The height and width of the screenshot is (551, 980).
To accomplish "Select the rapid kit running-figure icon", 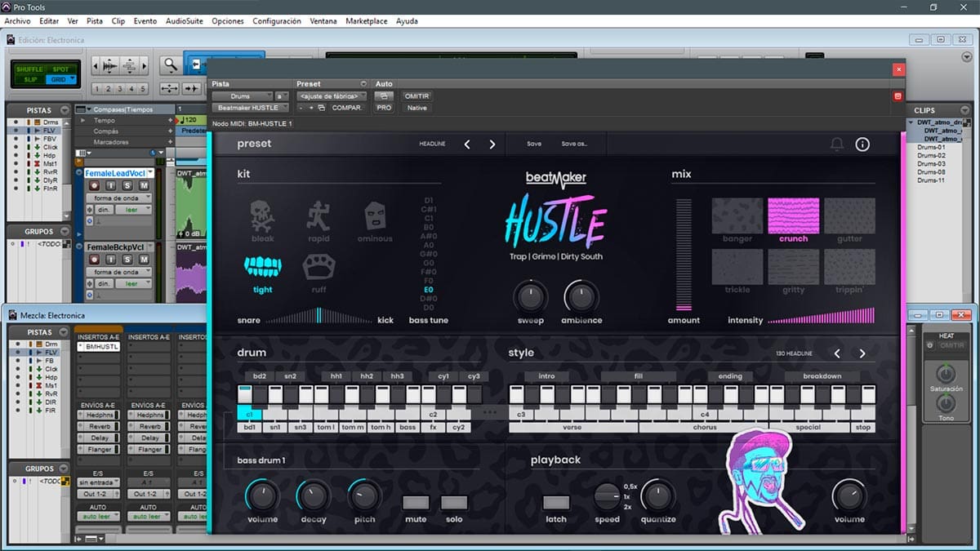I will [318, 216].
